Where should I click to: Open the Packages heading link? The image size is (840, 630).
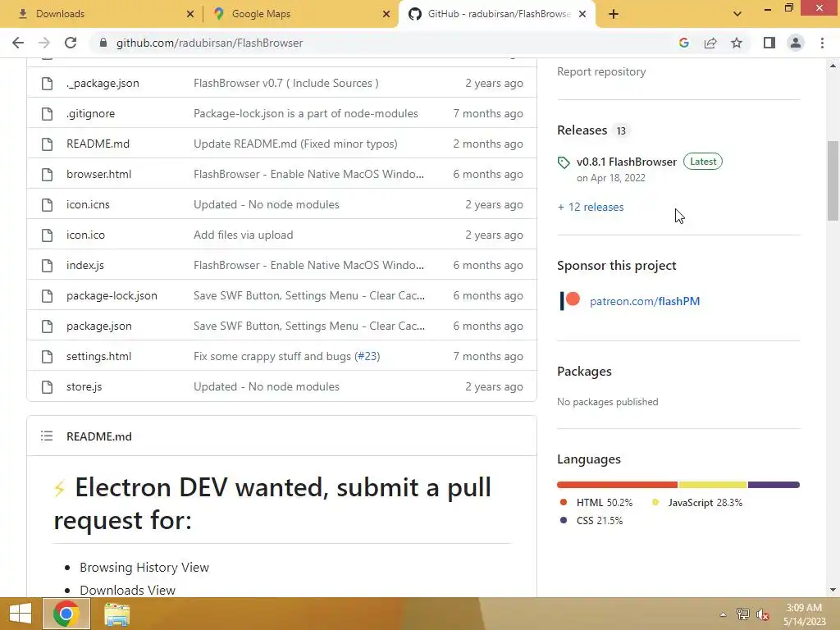click(584, 372)
